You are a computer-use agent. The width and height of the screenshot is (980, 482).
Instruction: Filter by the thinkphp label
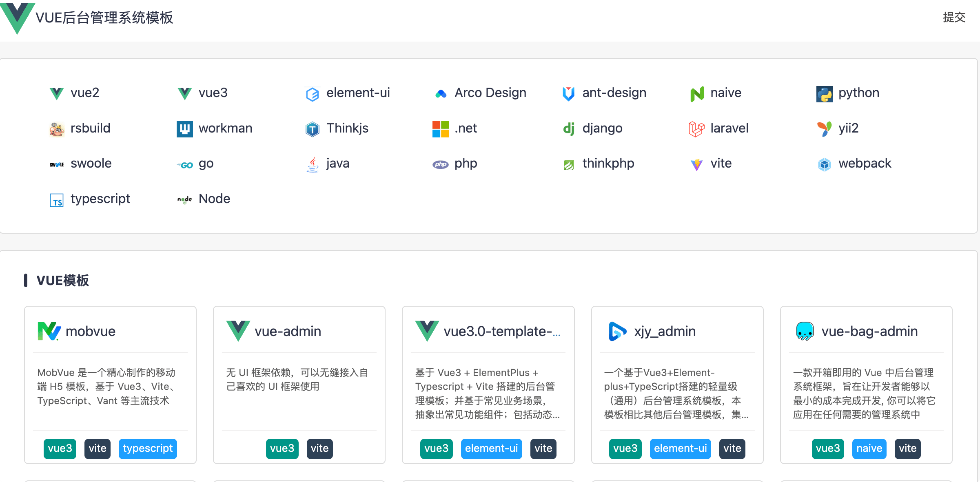click(x=608, y=164)
